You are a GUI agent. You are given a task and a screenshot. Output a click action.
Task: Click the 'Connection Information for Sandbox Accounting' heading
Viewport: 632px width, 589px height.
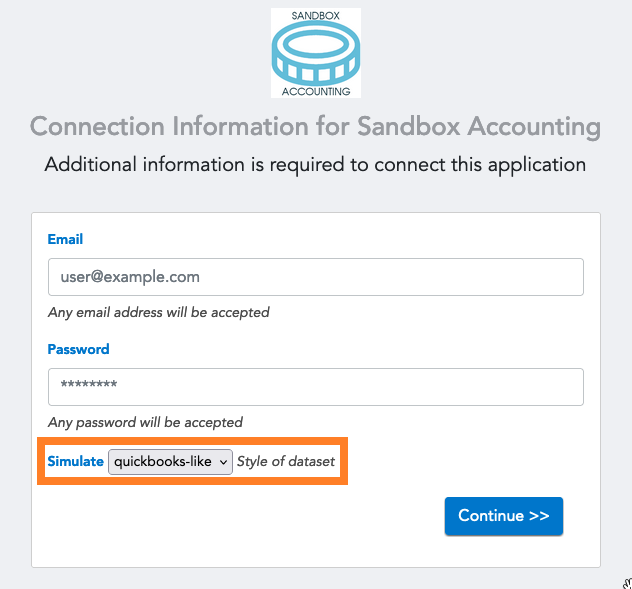point(316,126)
